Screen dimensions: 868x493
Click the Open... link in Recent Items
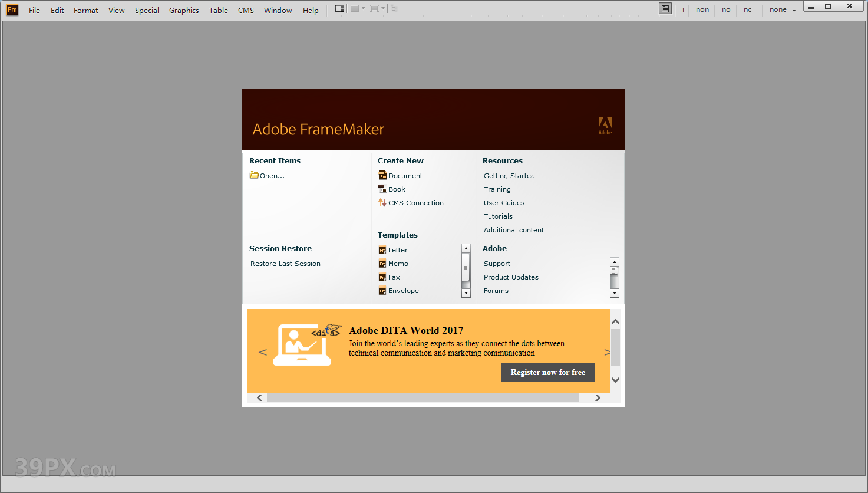[x=272, y=176]
